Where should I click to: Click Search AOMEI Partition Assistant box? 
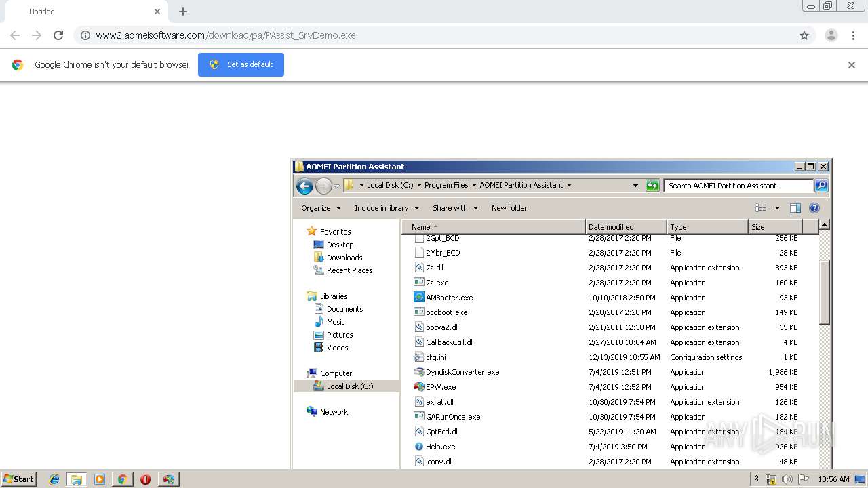738,185
